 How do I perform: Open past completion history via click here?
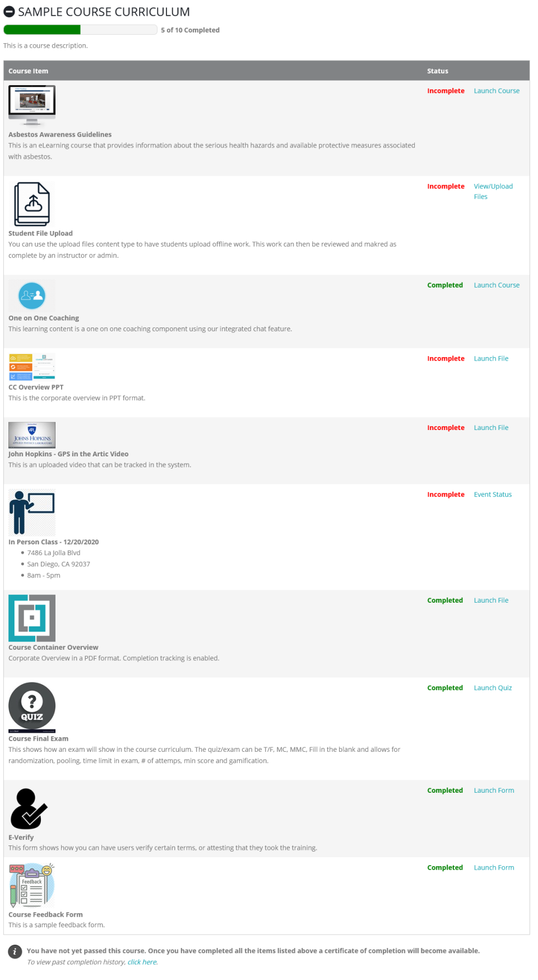(142, 962)
